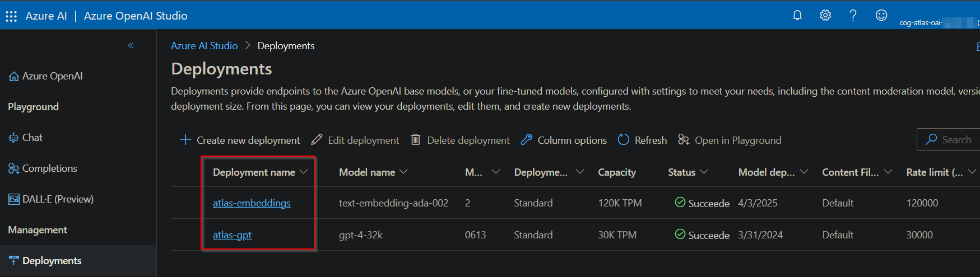The width and height of the screenshot is (980, 277).
Task: Collapse the left navigation sidebar
Action: click(x=131, y=45)
